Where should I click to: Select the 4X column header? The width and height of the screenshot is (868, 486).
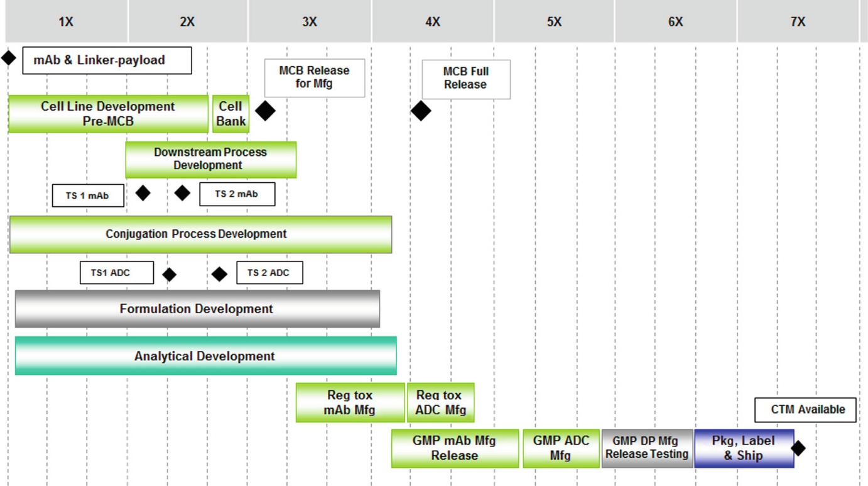point(431,21)
